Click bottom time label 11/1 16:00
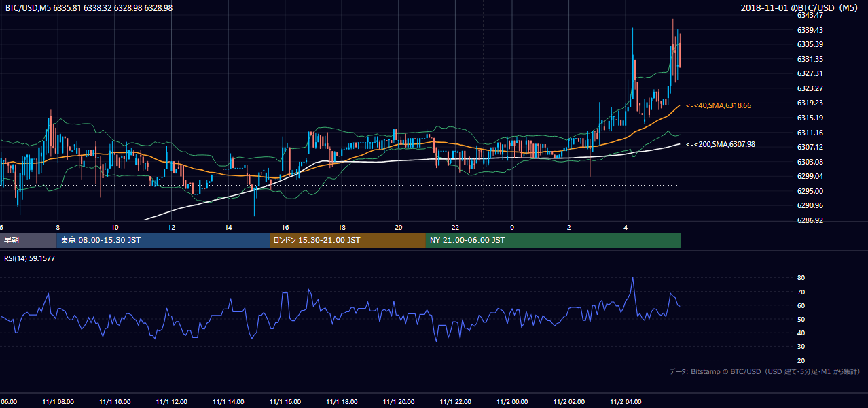Image resolution: width=868 pixels, height=408 pixels. 285,401
